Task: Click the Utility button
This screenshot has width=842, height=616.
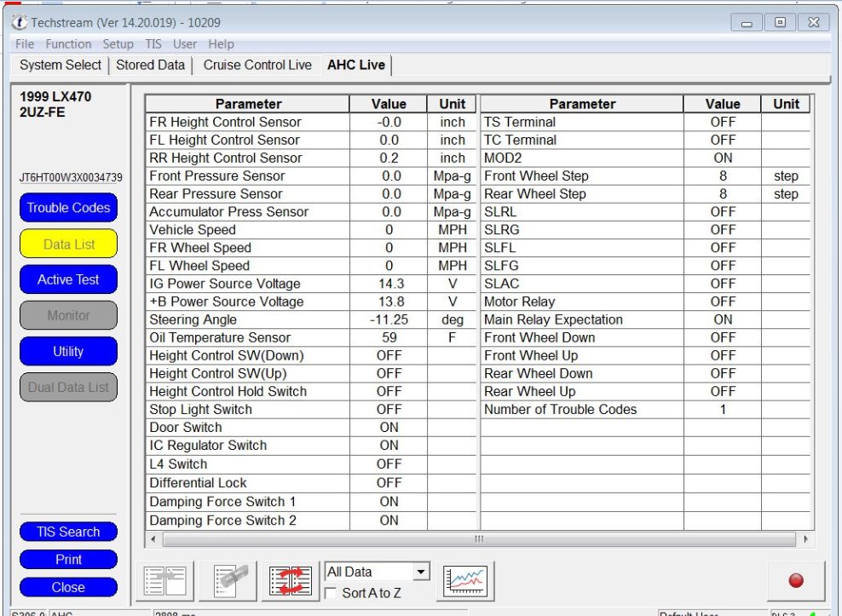Action: [68, 351]
